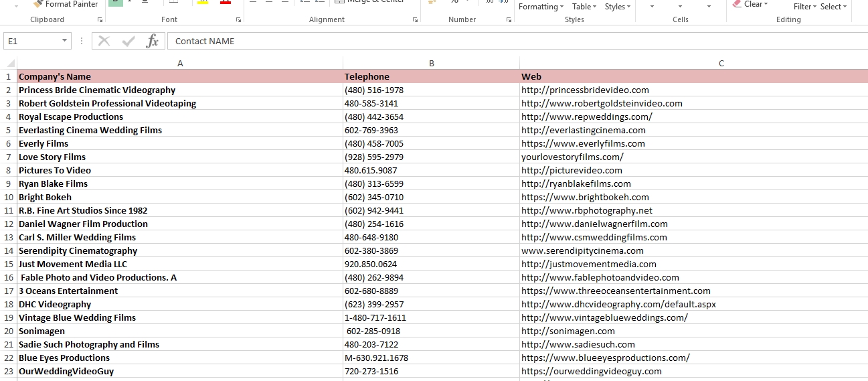Open the Clipboard group dialog launcher

coord(100,20)
